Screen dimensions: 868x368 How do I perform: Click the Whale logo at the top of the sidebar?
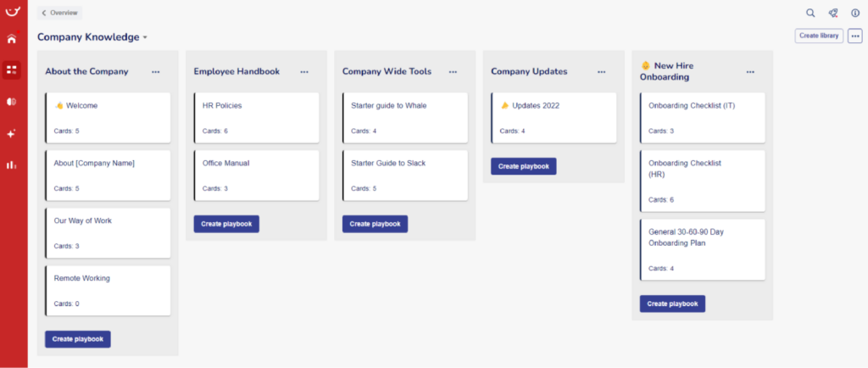pyautogui.click(x=12, y=11)
